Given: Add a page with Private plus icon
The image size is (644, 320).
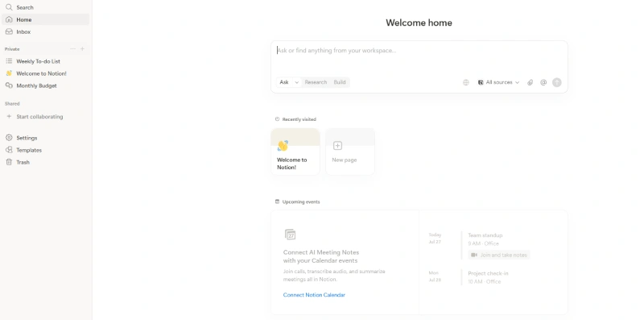Looking at the screenshot, I should click(82, 49).
